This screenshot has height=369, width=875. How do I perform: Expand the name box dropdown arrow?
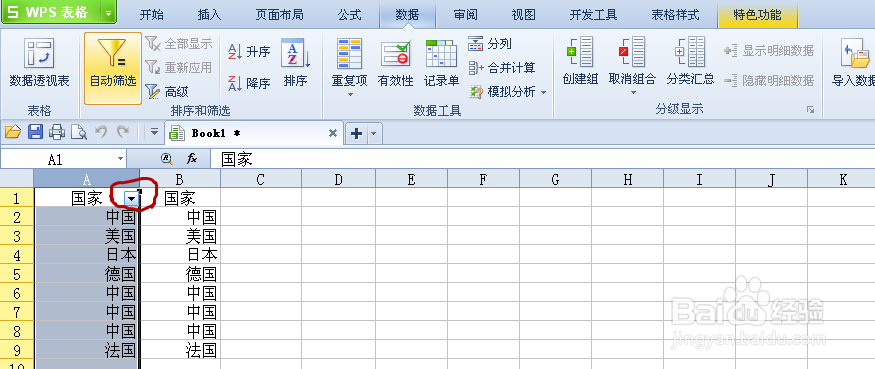click(121, 160)
